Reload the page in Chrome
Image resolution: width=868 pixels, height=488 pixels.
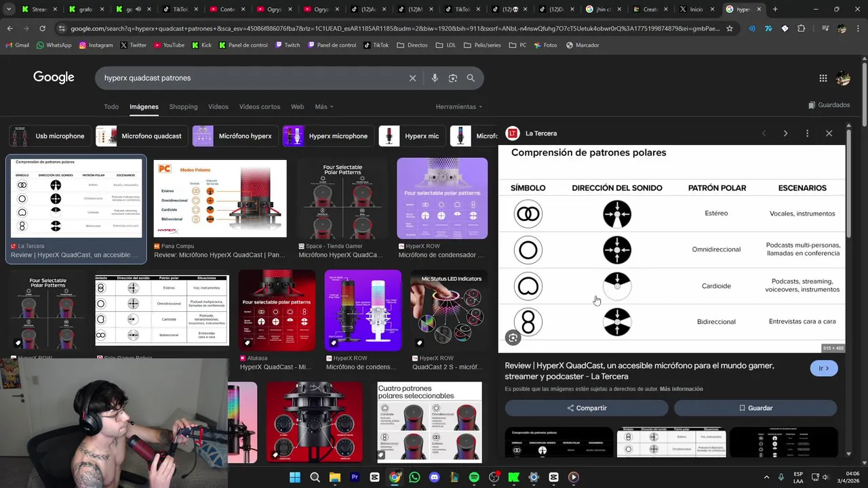(42, 28)
